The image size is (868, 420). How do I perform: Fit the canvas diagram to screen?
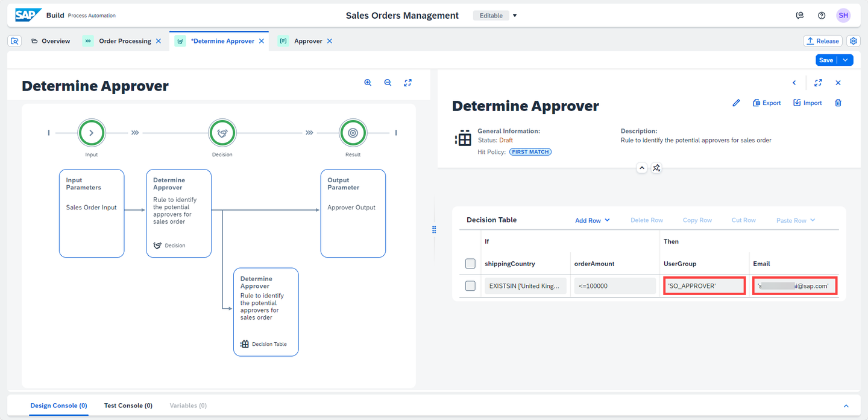(x=407, y=83)
